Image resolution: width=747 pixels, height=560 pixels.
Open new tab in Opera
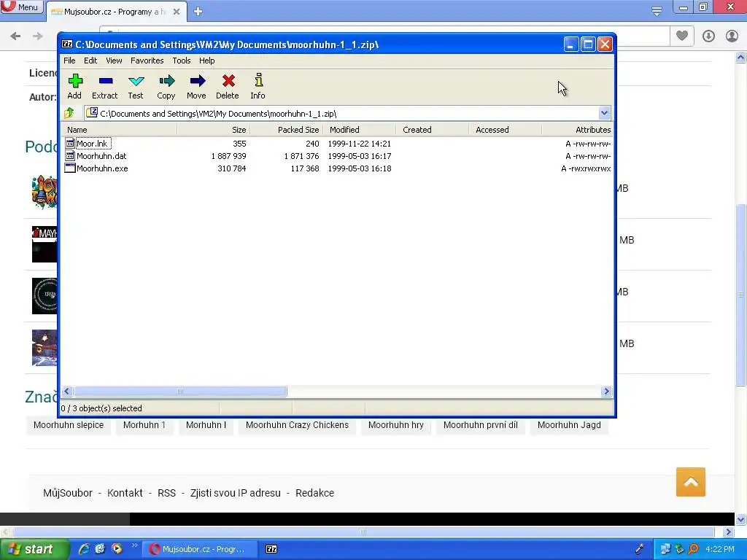(198, 12)
